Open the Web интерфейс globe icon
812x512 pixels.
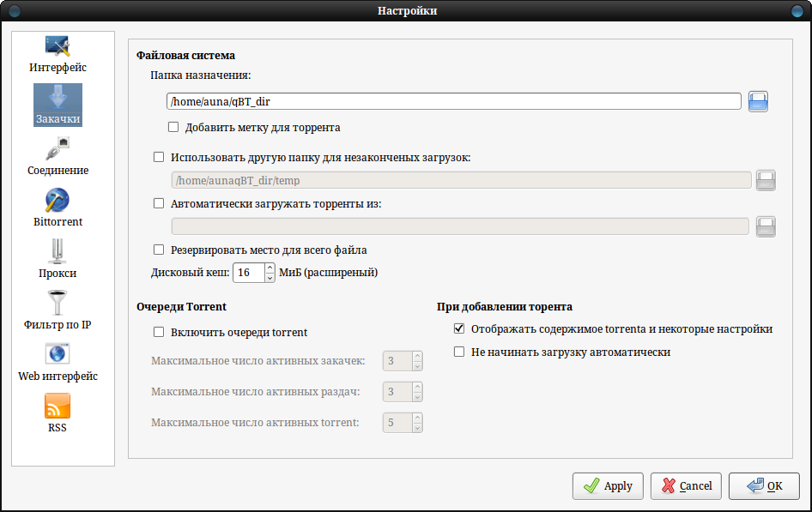58,354
